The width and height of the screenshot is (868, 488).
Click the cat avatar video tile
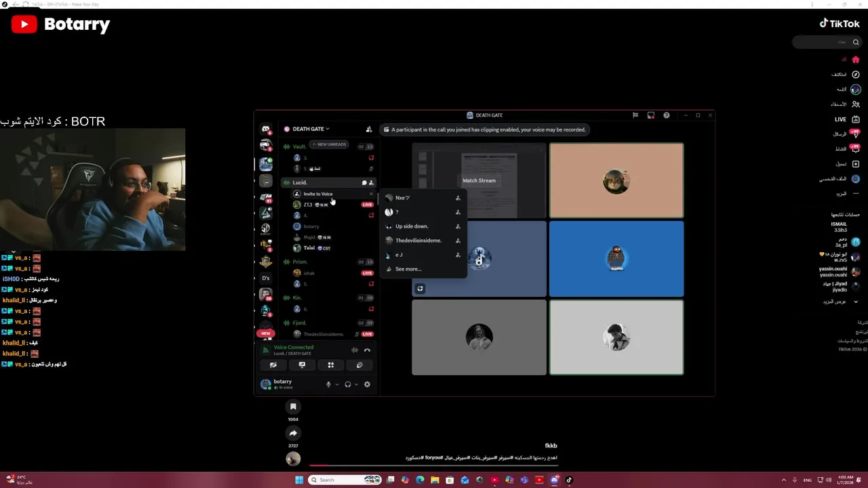[616, 180]
